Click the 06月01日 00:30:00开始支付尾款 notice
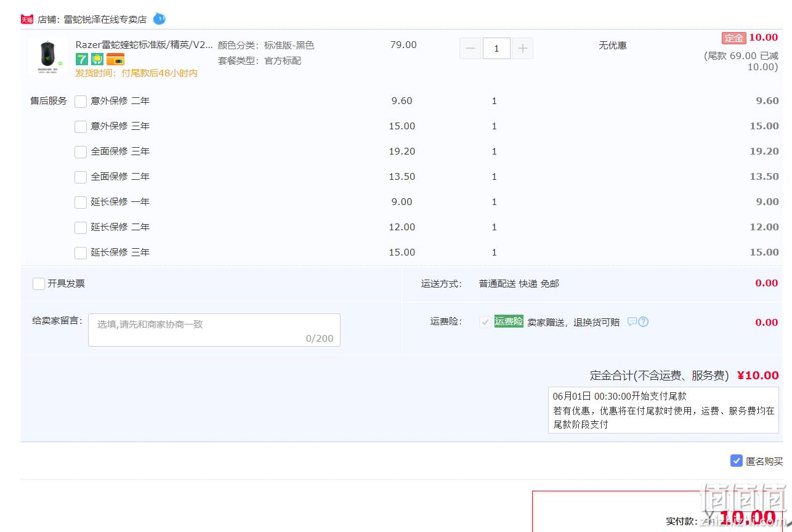The height and width of the screenshot is (532, 792). pyautogui.click(x=620, y=397)
